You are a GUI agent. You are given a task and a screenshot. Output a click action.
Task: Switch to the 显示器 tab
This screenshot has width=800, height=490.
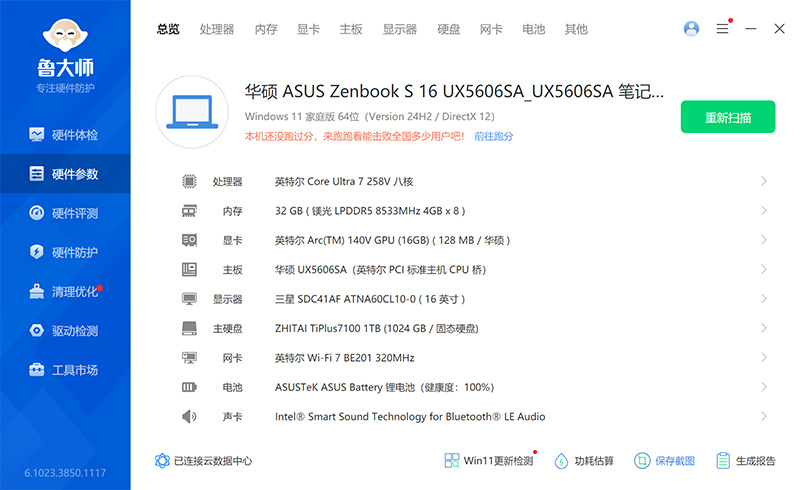400,30
